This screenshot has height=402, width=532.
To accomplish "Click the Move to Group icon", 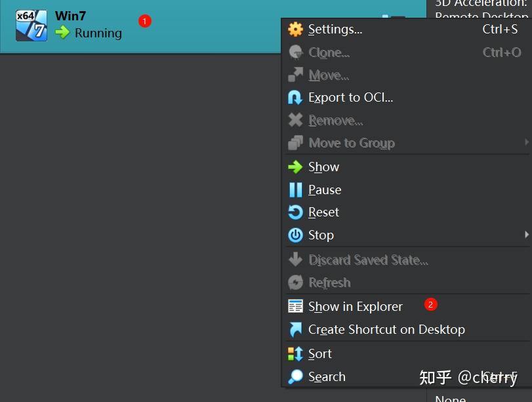I will [295, 143].
